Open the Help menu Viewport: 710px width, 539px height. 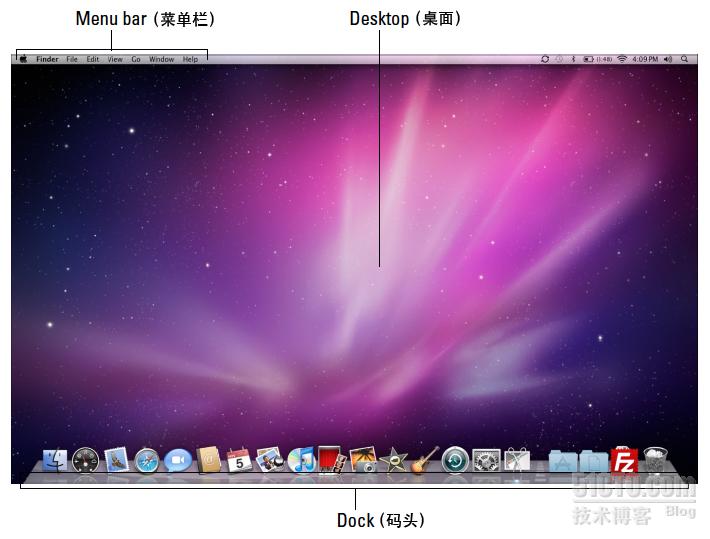click(x=190, y=59)
